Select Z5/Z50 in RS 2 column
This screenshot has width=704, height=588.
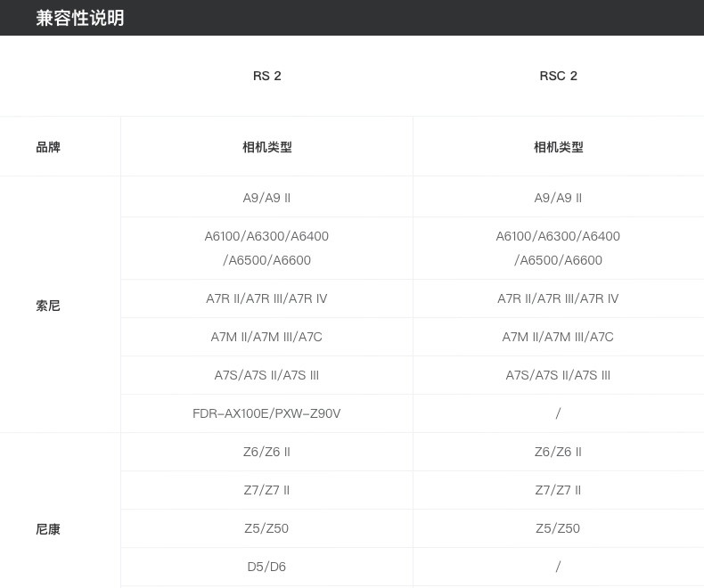[x=266, y=528]
